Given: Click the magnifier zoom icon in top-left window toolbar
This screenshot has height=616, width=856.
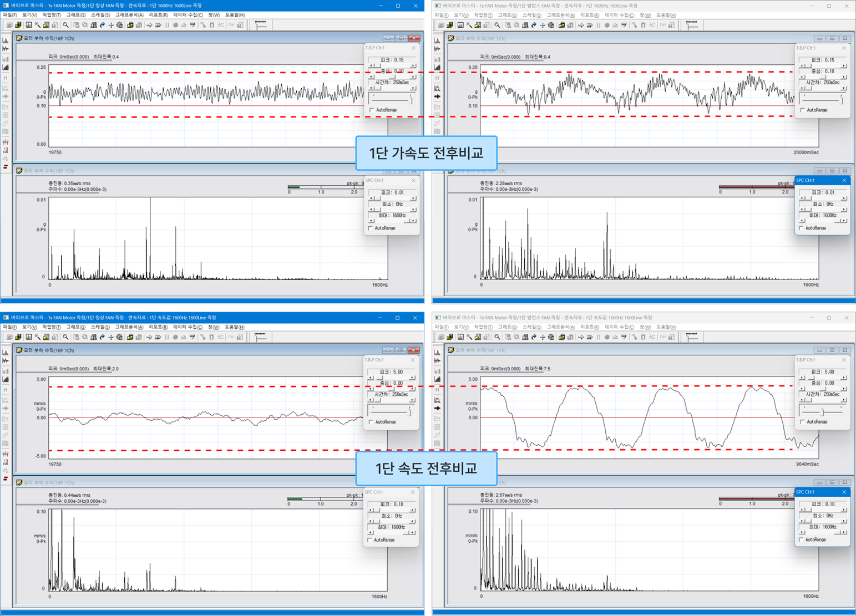Looking at the screenshot, I should pyautogui.click(x=65, y=25).
